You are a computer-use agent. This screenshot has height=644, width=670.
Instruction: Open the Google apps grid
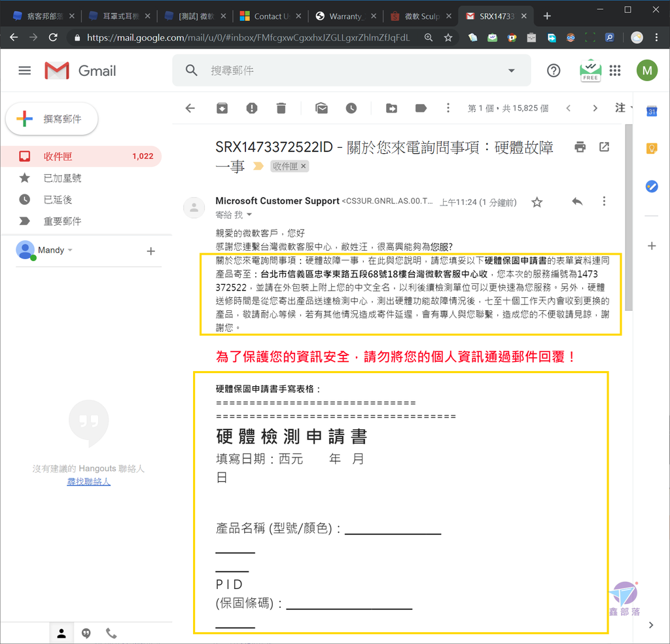pyautogui.click(x=615, y=71)
